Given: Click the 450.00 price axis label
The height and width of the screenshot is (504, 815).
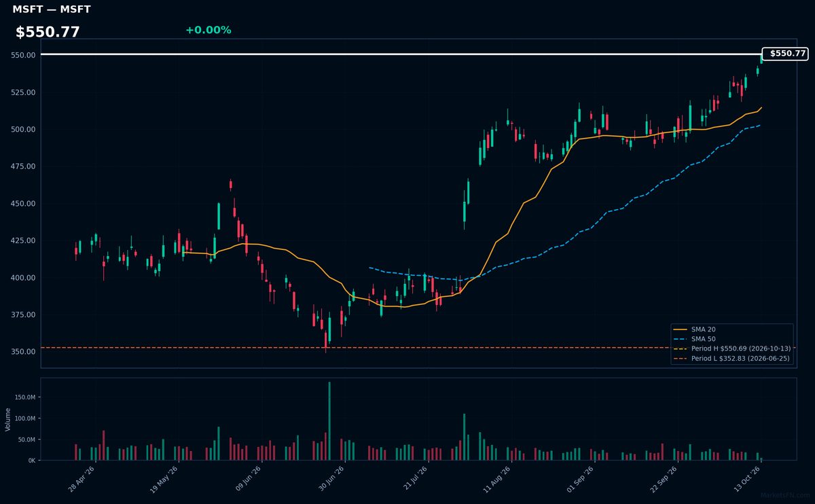Looking at the screenshot, I should pos(24,204).
